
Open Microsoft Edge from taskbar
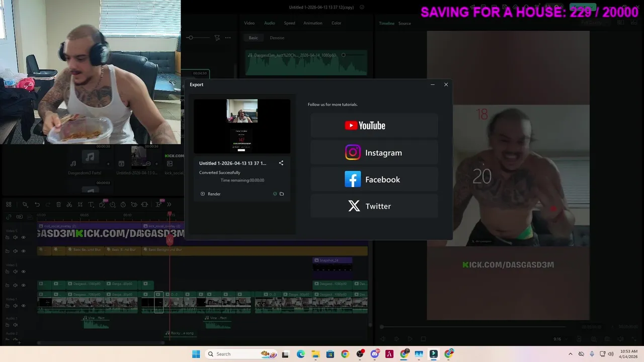pyautogui.click(x=300, y=354)
